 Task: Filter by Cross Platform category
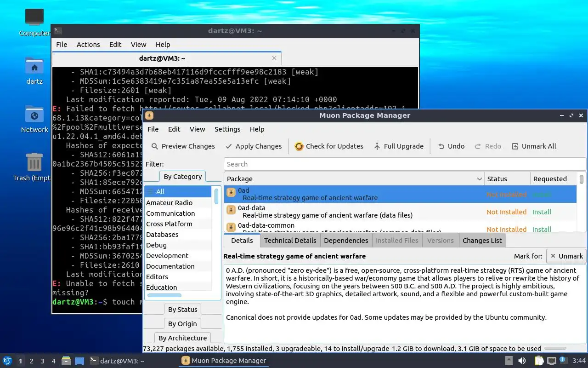(x=178, y=224)
